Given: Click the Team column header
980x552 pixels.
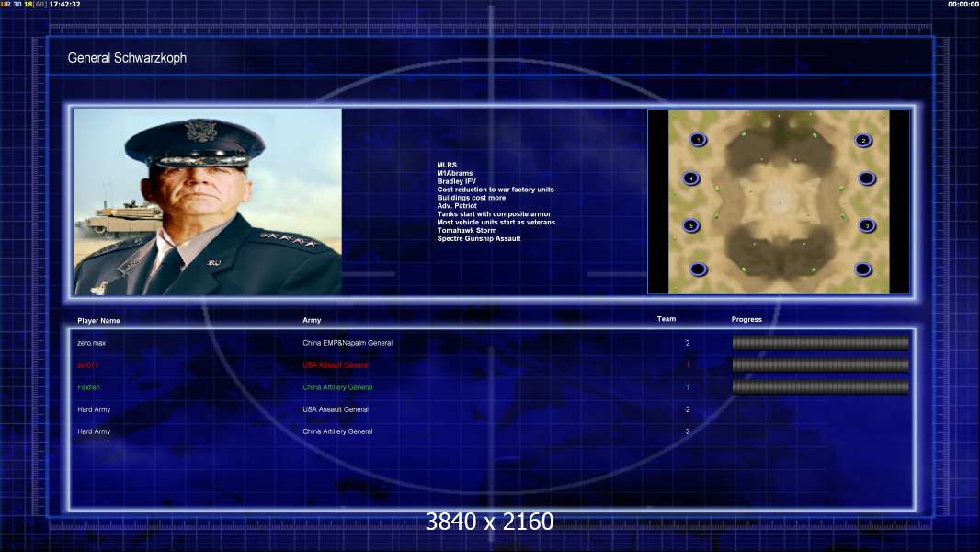Looking at the screenshot, I should tap(667, 319).
